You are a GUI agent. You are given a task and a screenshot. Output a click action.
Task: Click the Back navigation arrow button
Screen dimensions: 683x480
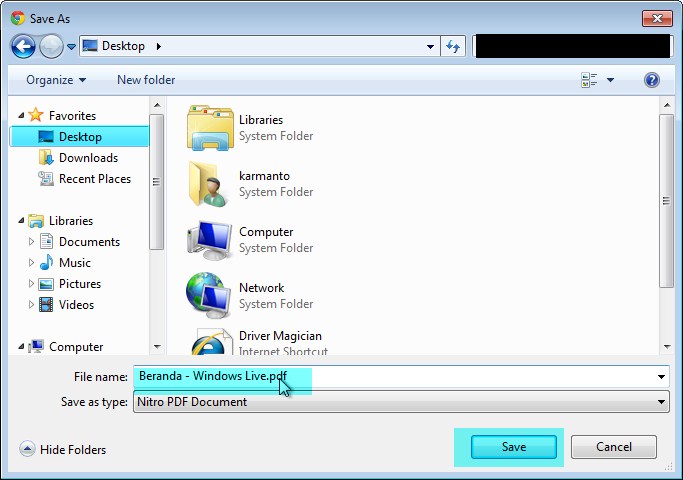pos(23,46)
